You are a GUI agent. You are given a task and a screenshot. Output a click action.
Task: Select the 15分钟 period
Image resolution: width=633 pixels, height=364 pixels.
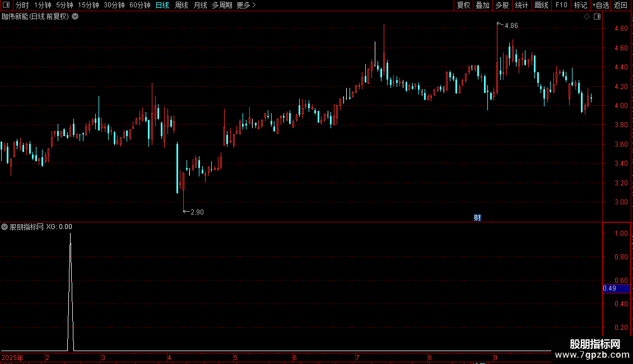89,5
